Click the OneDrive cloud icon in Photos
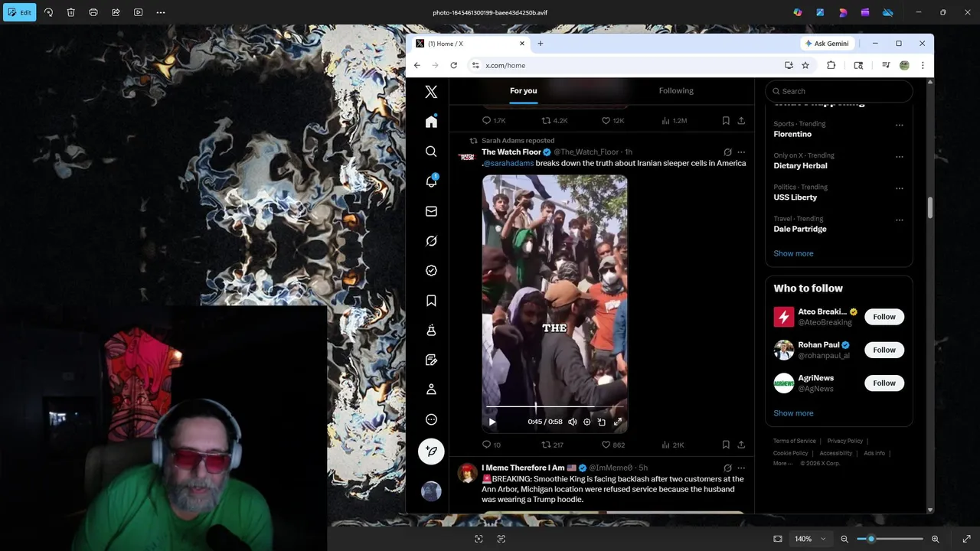The width and height of the screenshot is (980, 551). point(888,12)
